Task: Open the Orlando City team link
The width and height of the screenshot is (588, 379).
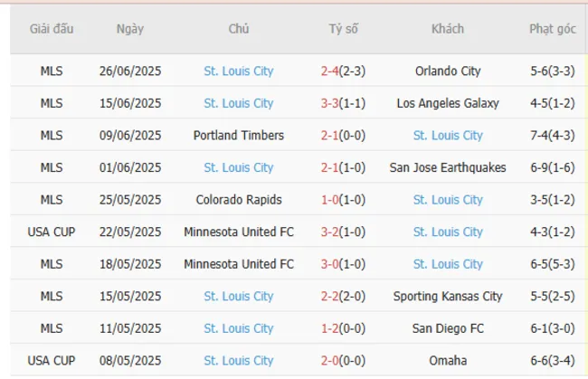Action: click(447, 71)
